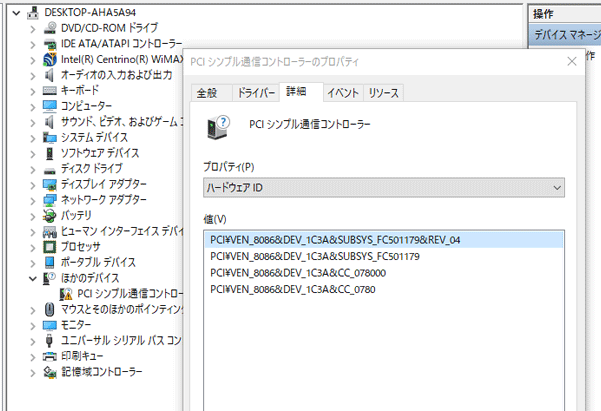Click the 印刷キュー printer icon
Screen dimensions: 601x411
[50, 356]
